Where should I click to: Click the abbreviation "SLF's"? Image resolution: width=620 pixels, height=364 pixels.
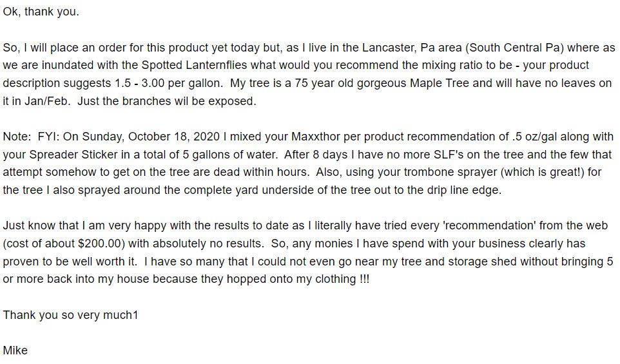point(449,155)
